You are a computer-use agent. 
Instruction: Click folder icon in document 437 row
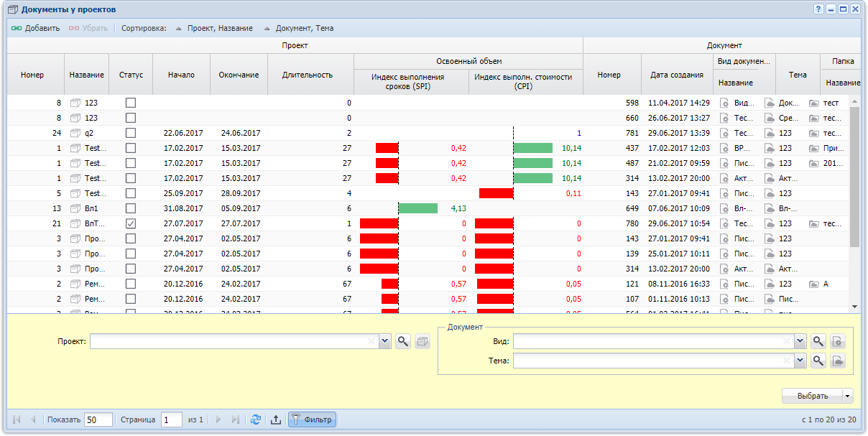tap(814, 148)
